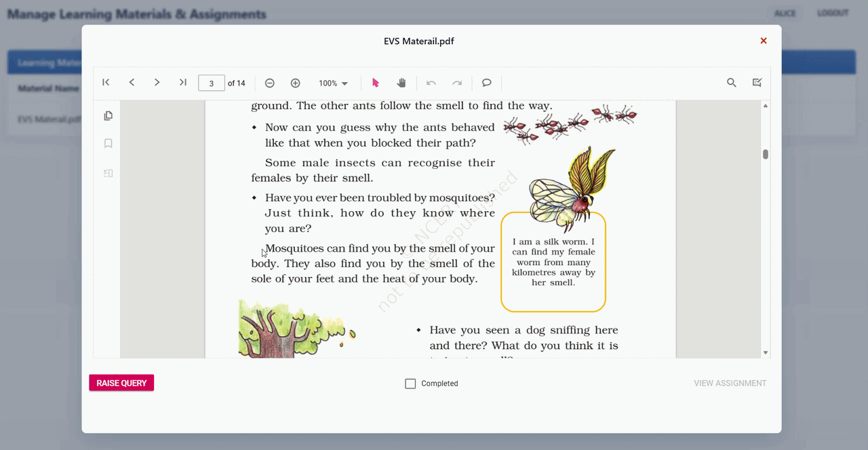Undo the last annotation

tap(431, 82)
